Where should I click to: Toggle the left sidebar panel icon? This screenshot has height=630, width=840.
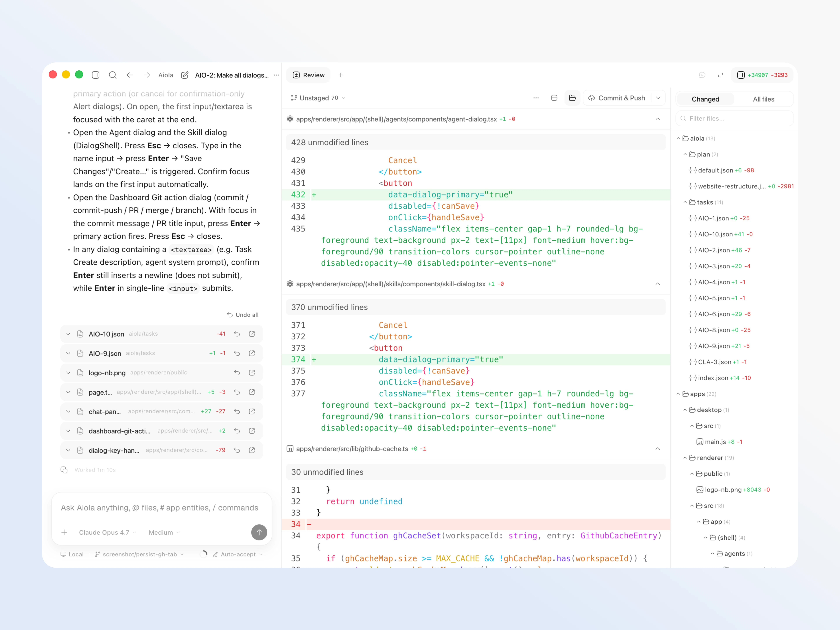96,75
